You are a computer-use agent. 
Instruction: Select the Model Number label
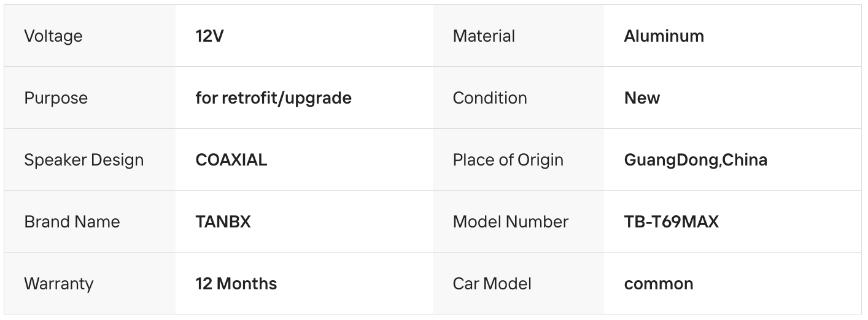click(x=510, y=222)
